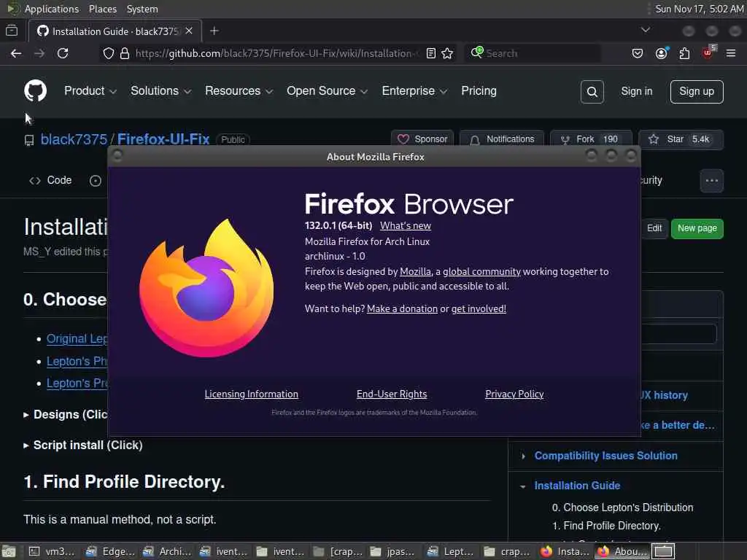Open the Firefox account icon
The width and height of the screenshot is (747, 560).
tap(661, 53)
